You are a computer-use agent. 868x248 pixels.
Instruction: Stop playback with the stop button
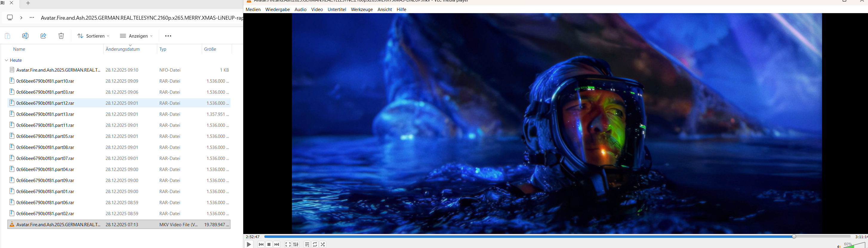[269, 245]
